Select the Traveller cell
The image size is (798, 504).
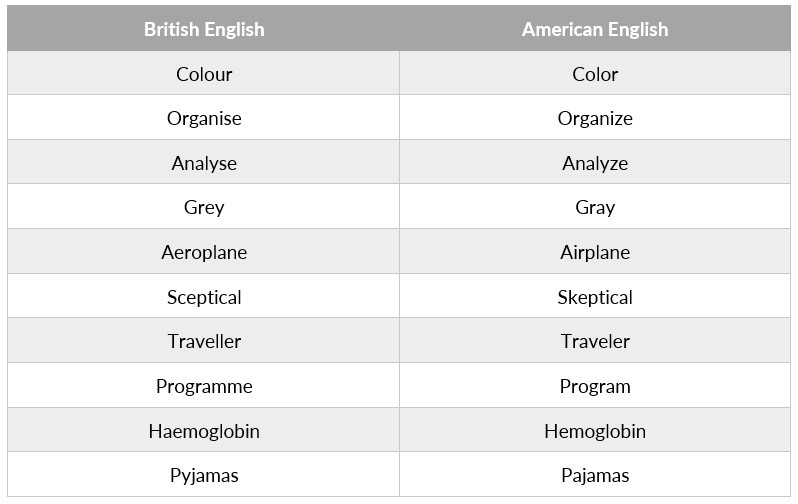point(204,341)
